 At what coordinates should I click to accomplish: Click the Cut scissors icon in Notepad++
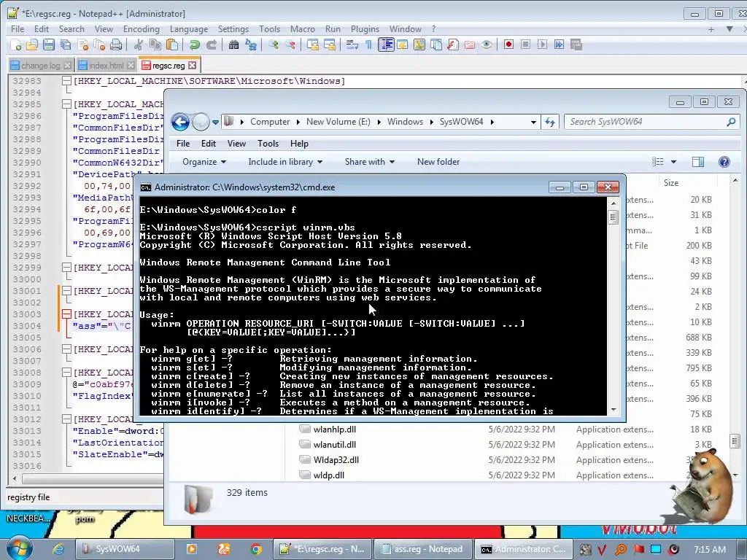pyautogui.click(x=138, y=44)
